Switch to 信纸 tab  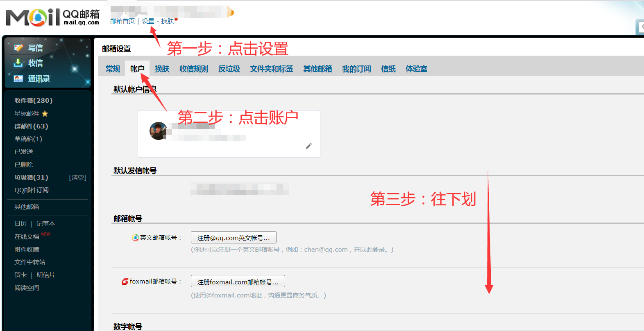pyautogui.click(x=388, y=69)
